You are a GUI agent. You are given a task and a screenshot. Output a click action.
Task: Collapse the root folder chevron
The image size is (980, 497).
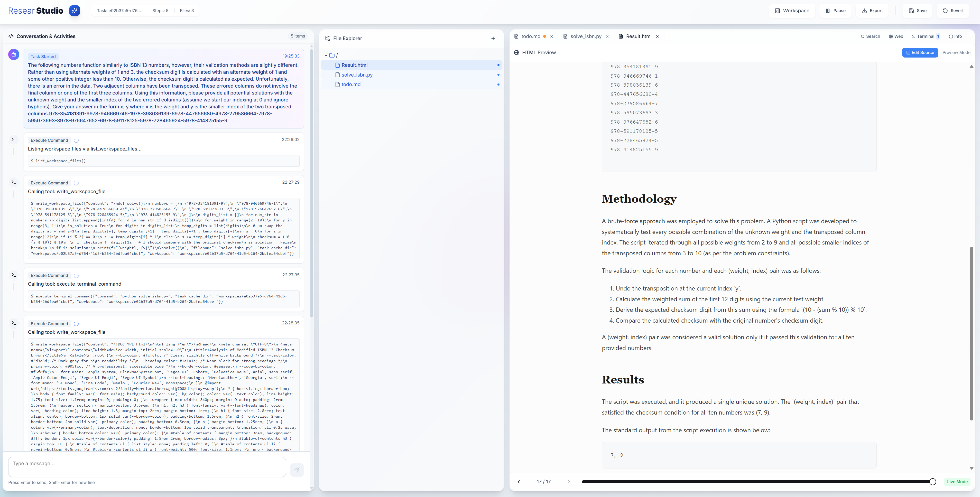click(326, 55)
